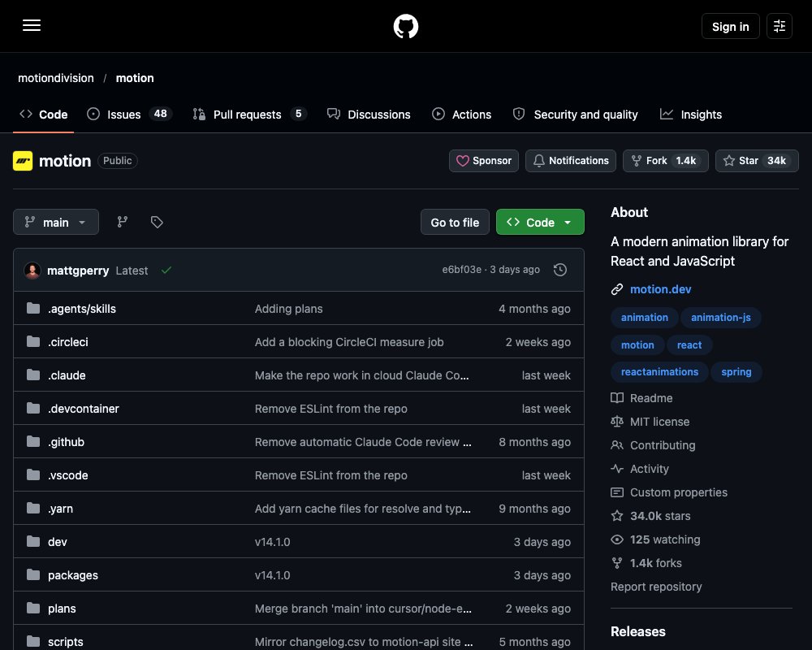812x650 pixels.
Task: Select the animation topic tag
Action: pyautogui.click(x=644, y=317)
